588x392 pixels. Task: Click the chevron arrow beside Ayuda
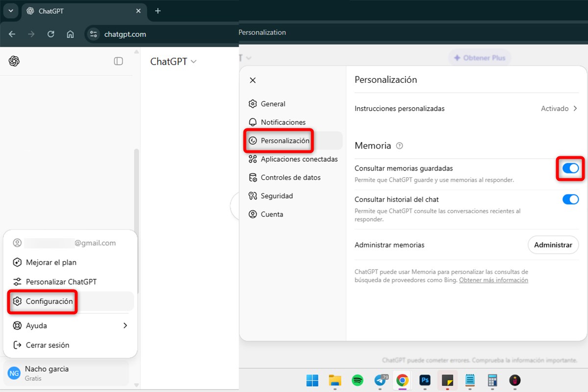click(125, 325)
